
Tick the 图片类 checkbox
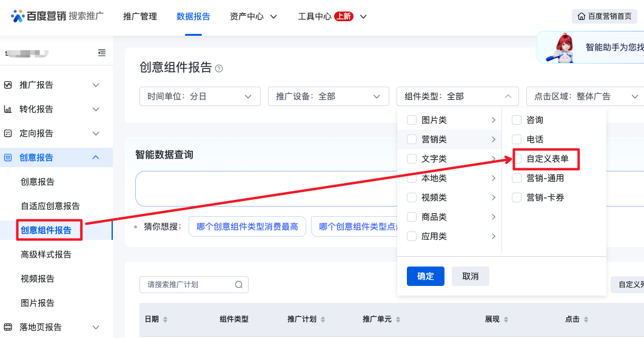click(x=412, y=120)
